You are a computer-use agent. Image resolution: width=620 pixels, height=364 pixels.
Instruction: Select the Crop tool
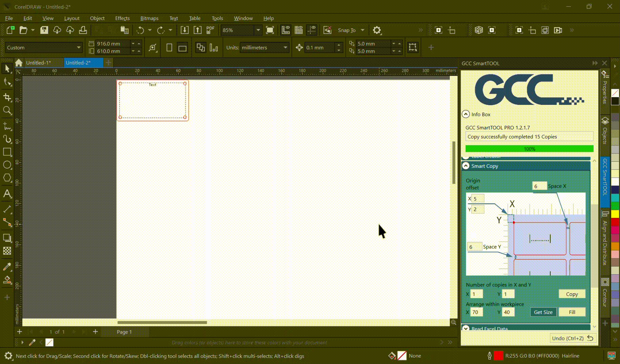point(7,97)
